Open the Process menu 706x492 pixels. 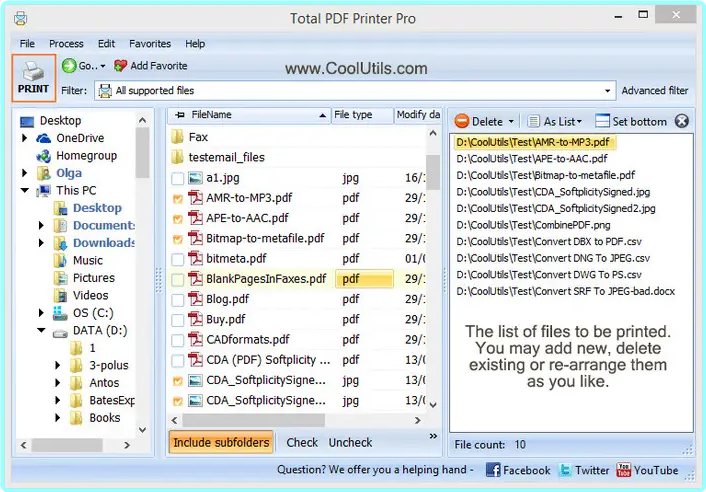click(x=66, y=44)
